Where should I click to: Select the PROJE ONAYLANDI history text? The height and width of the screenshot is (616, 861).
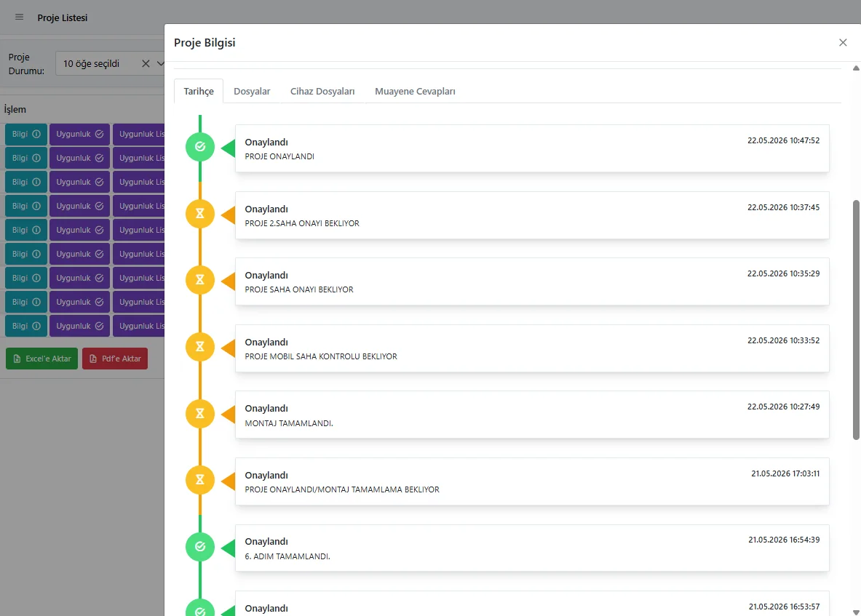click(279, 156)
